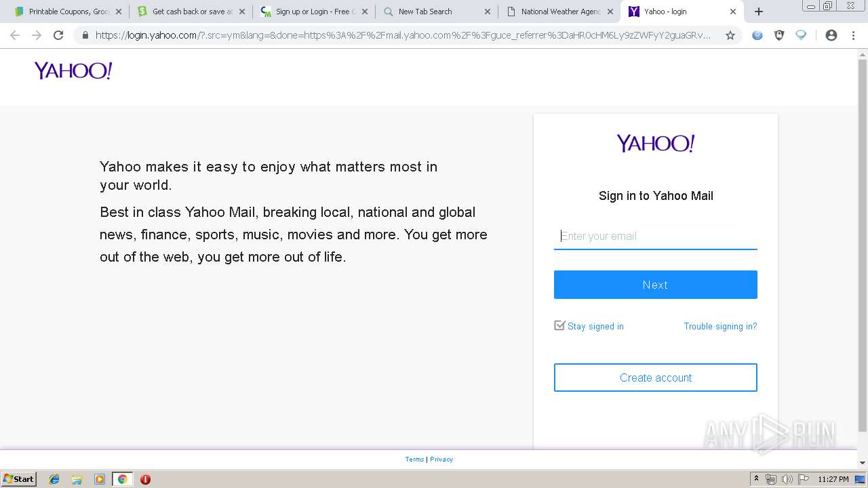Screen dimensions: 868x488
Task: Close the National Weather Agency tab
Action: point(610,12)
